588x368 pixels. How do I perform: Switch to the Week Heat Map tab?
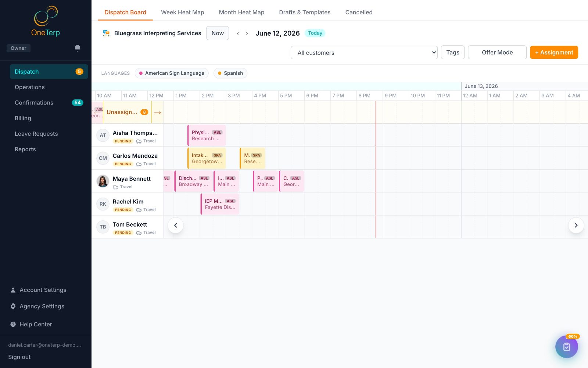(x=183, y=12)
